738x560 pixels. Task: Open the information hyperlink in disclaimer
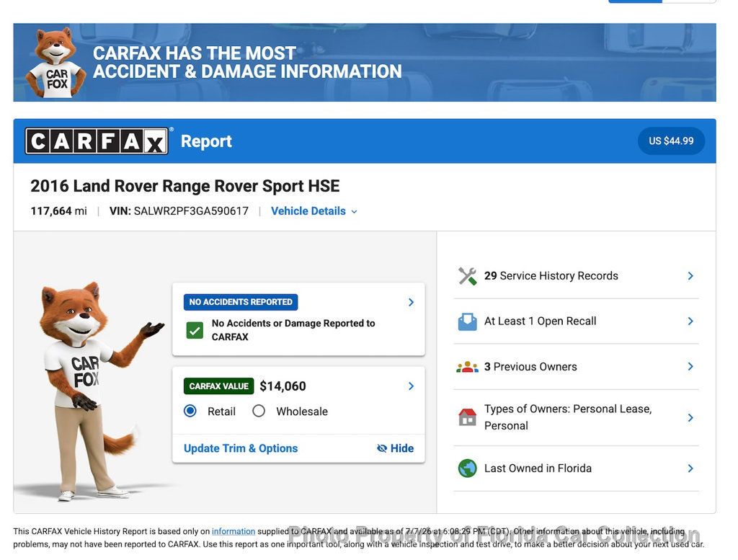click(x=234, y=531)
